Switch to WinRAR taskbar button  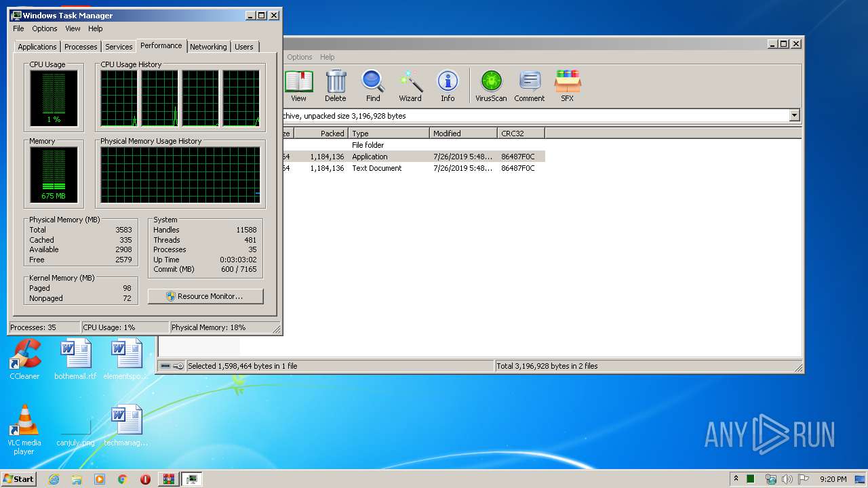168,479
